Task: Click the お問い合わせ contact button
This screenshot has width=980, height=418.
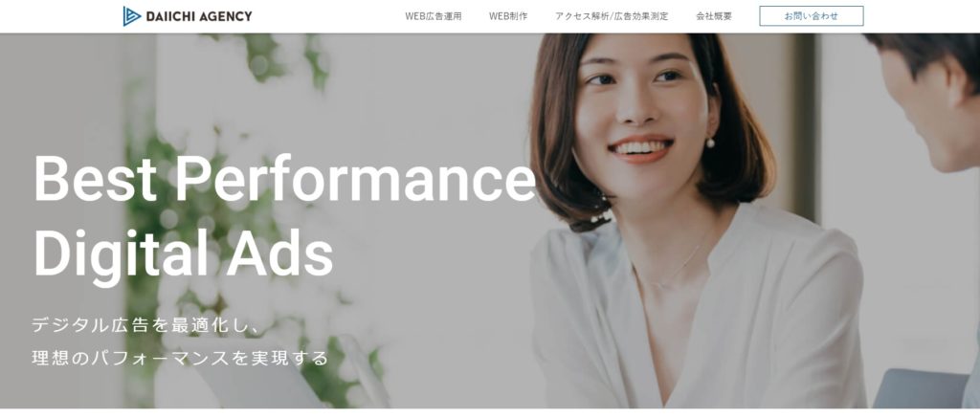Action: coord(812,16)
